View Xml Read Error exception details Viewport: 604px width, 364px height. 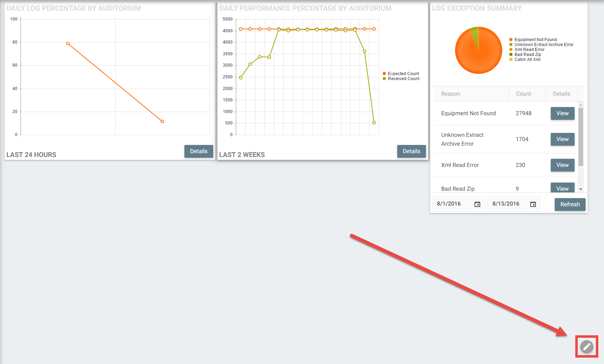pyautogui.click(x=562, y=165)
